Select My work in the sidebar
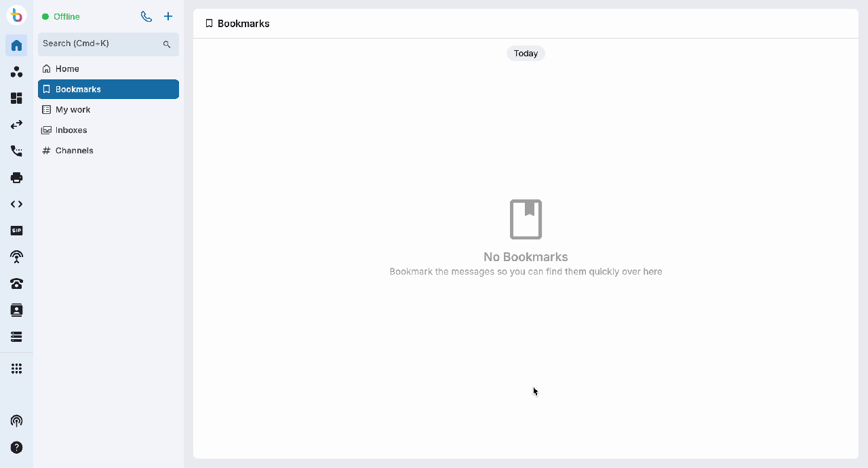868x468 pixels. click(73, 109)
